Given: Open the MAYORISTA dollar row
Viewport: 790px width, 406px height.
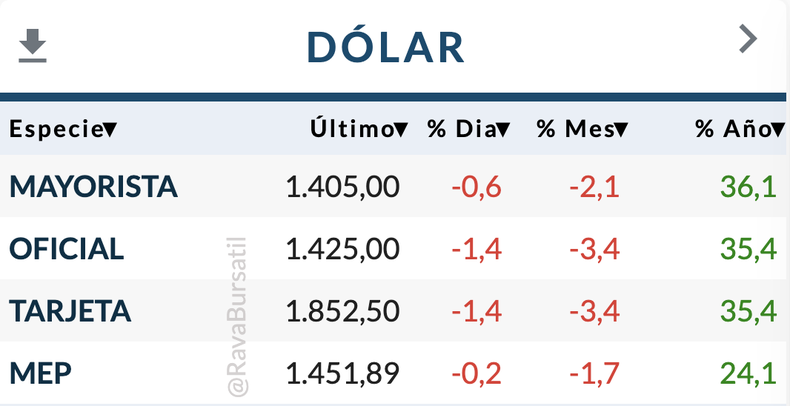Looking at the screenshot, I should point(93,186).
